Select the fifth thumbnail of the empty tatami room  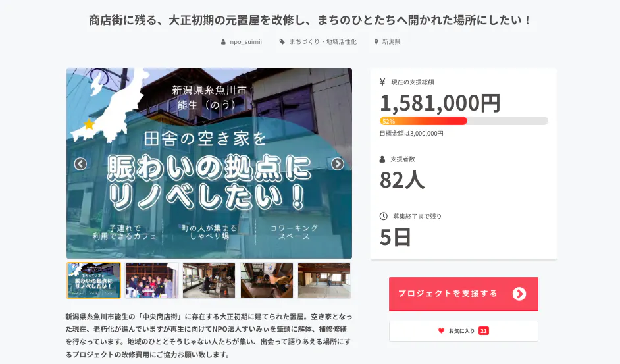coord(324,280)
